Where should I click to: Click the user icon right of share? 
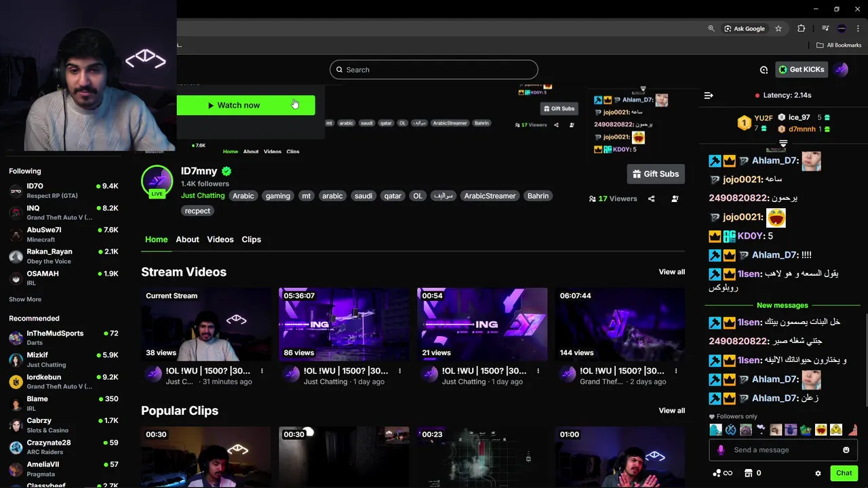tap(675, 199)
